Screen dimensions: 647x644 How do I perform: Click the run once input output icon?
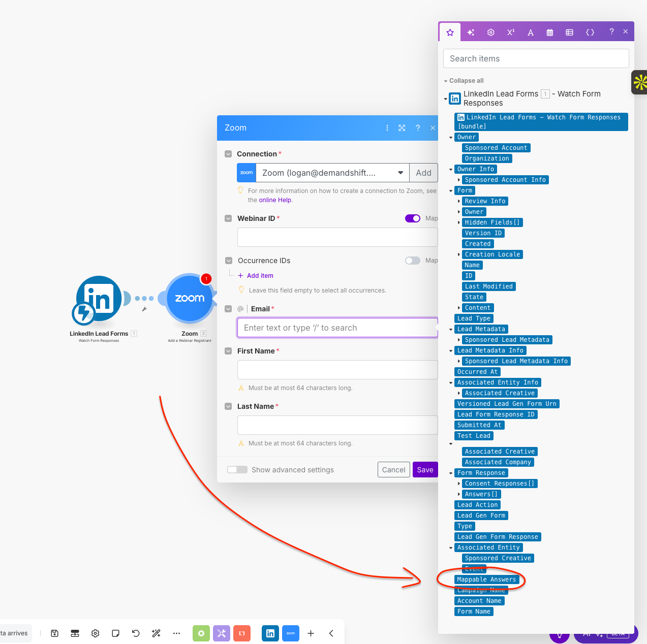click(x=75, y=633)
